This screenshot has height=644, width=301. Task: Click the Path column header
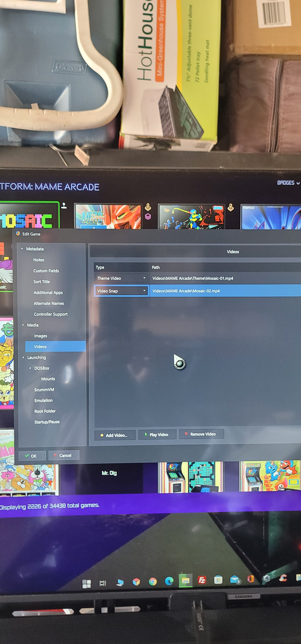click(225, 267)
